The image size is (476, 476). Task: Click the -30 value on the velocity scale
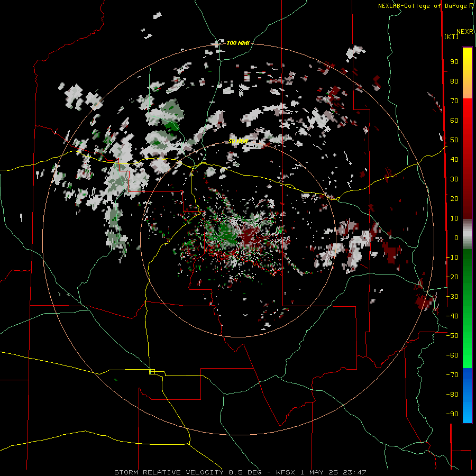pyautogui.click(x=452, y=297)
